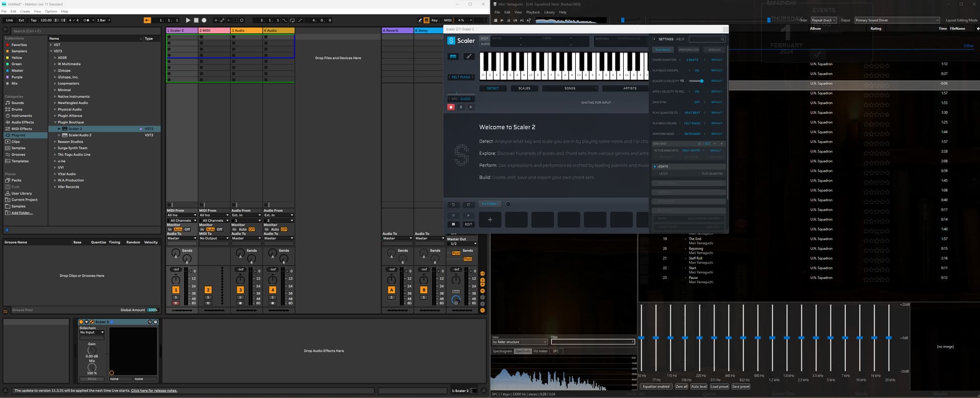Arm track 1 for recording
980x398 pixels.
(176, 303)
